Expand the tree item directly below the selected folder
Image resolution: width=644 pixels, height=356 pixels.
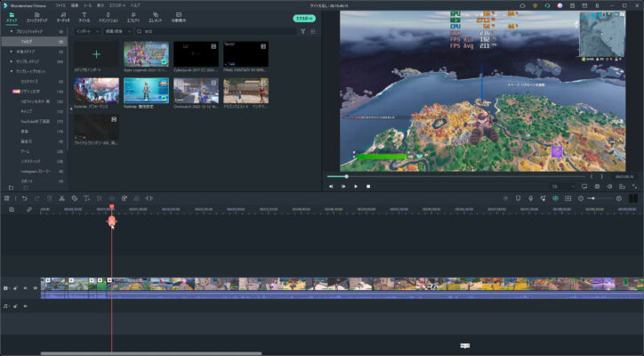[x=11, y=52]
